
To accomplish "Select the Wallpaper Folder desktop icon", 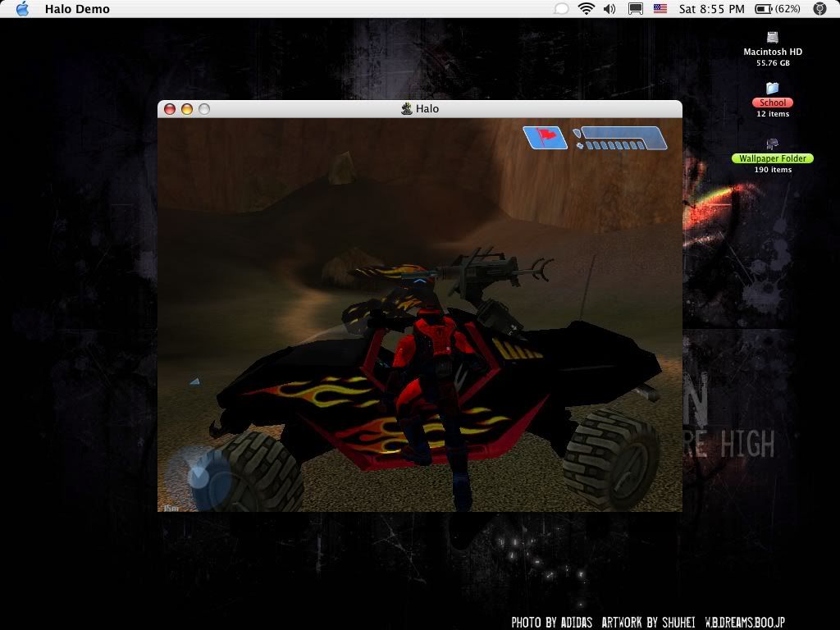I will (x=772, y=144).
